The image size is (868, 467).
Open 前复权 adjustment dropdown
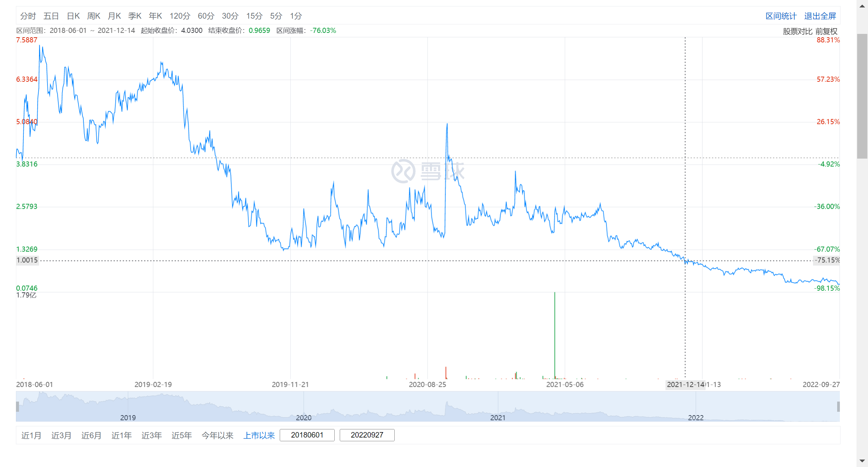826,32
